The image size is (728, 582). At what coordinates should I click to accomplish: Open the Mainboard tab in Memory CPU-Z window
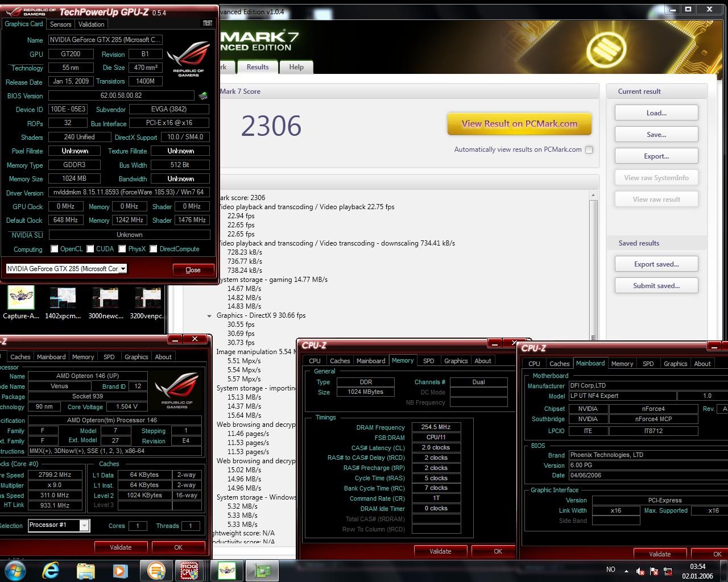pyautogui.click(x=371, y=361)
